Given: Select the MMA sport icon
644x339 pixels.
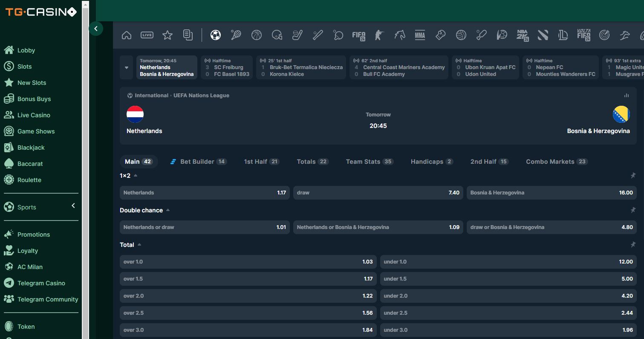Looking at the screenshot, I should coord(420,35).
